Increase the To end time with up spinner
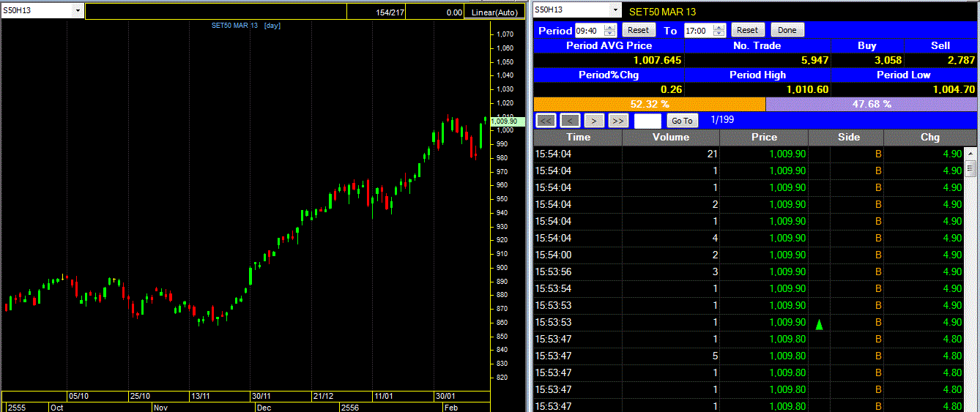Image resolution: width=980 pixels, height=412 pixels. click(x=719, y=27)
